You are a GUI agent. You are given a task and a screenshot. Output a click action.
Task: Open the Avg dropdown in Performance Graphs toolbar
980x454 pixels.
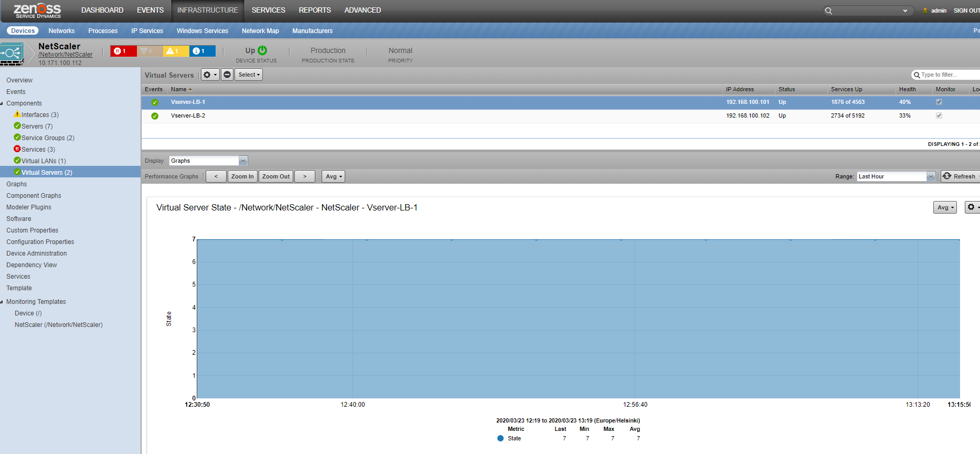click(x=334, y=176)
